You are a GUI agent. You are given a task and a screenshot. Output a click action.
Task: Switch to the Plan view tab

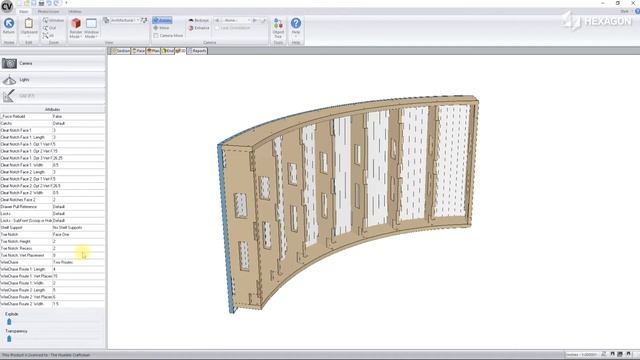[153, 51]
